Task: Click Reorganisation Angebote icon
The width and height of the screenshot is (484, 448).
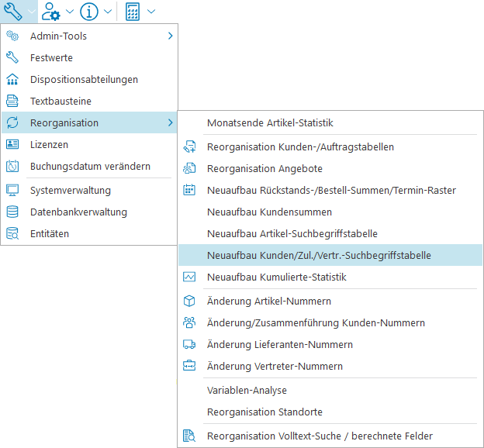Action: coord(189,168)
